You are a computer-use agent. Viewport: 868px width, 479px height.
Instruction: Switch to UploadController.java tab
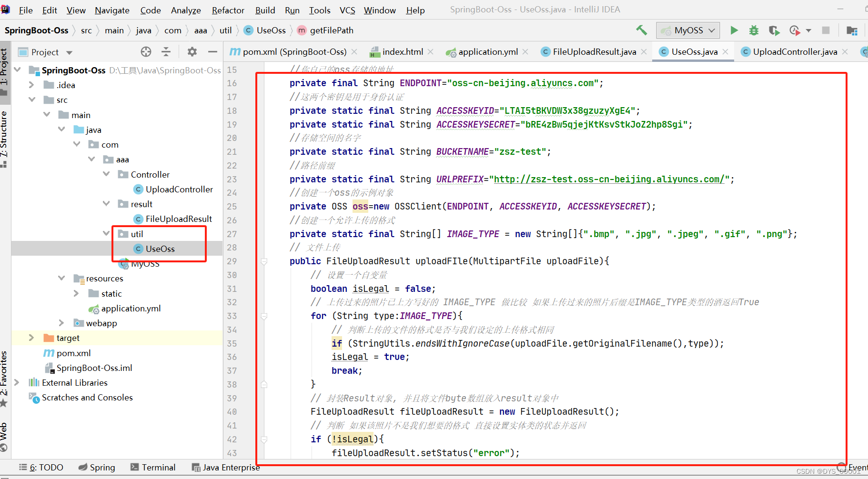[795, 52]
